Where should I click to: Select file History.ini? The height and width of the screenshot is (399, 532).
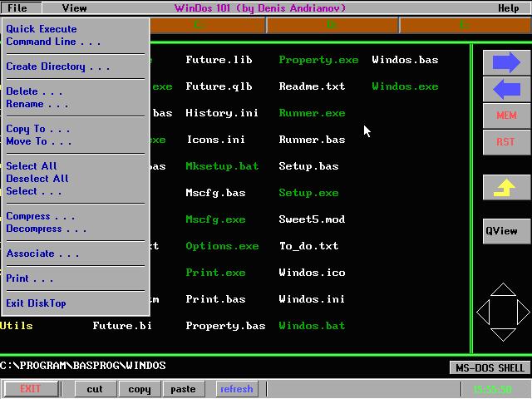point(222,113)
